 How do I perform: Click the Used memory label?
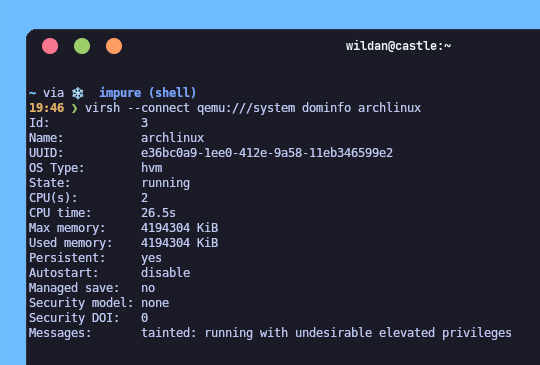pyautogui.click(x=71, y=243)
